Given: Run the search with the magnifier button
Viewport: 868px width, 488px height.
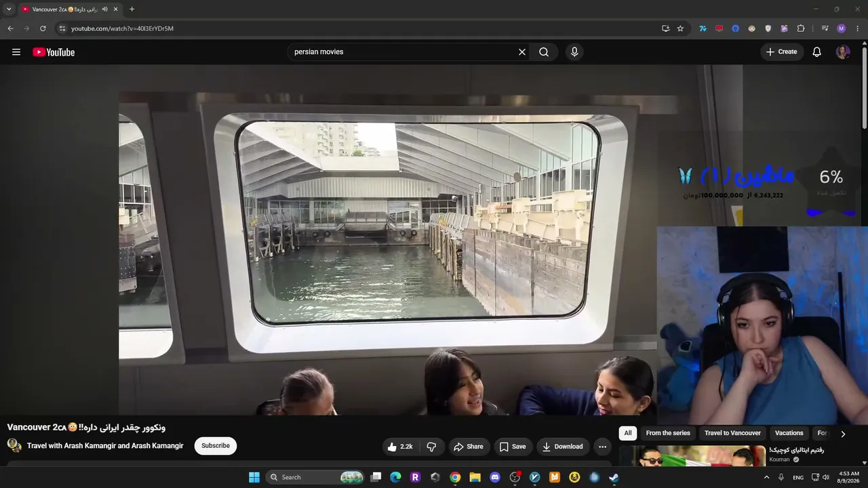Looking at the screenshot, I should click(x=544, y=52).
